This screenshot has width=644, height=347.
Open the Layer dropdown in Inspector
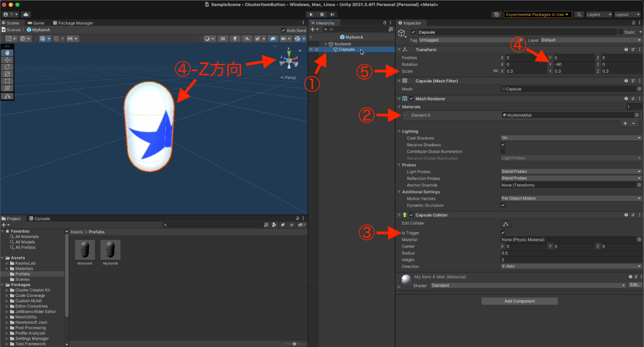click(x=591, y=40)
